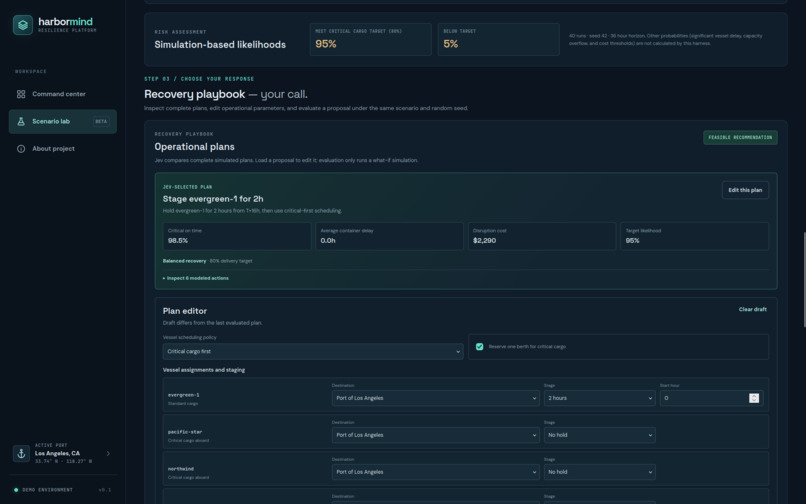The height and width of the screenshot is (504, 806).
Task: Toggle Reserve one berth for critical cargo
Action: pyautogui.click(x=480, y=347)
